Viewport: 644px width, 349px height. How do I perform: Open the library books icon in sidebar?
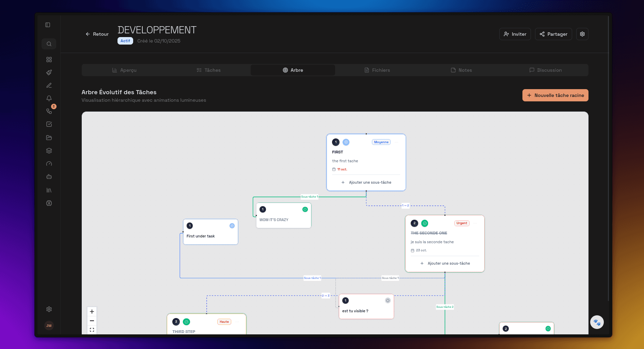[x=49, y=190]
